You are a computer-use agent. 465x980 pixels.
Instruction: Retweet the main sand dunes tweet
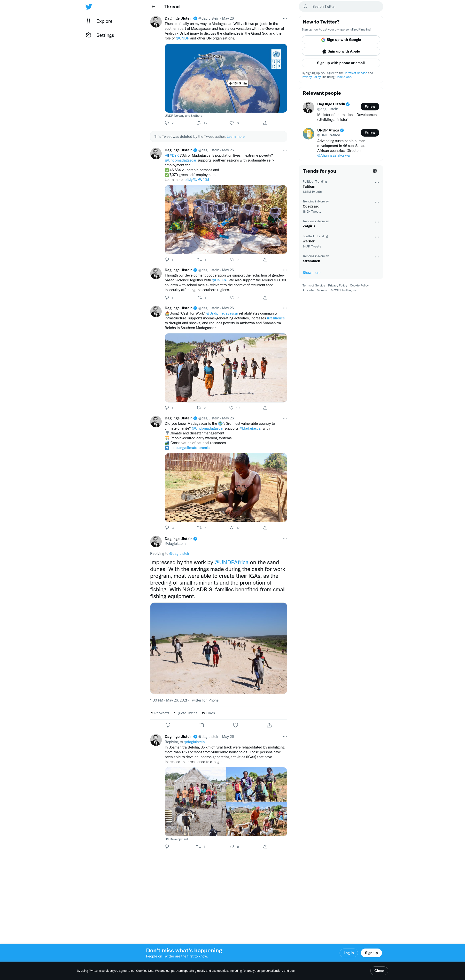click(x=202, y=725)
